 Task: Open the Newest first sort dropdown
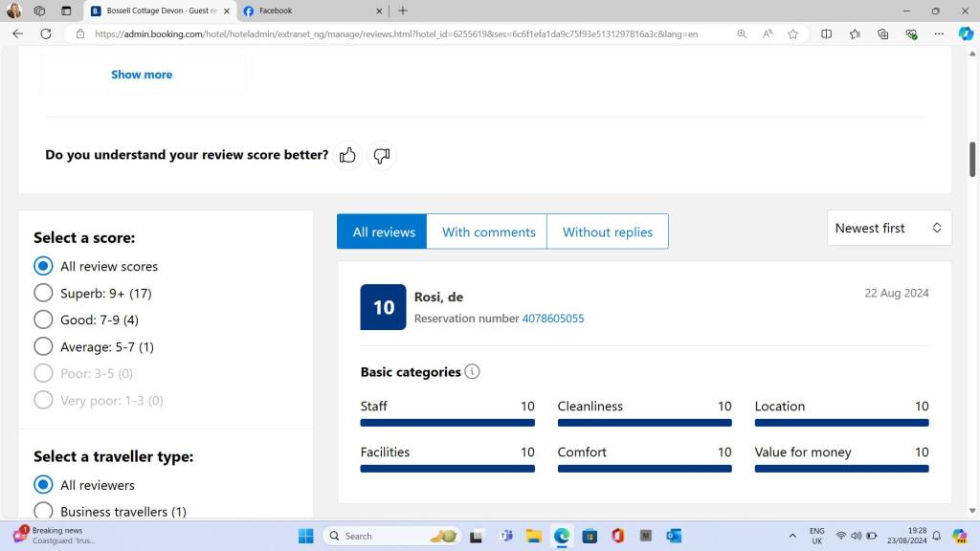coord(888,228)
